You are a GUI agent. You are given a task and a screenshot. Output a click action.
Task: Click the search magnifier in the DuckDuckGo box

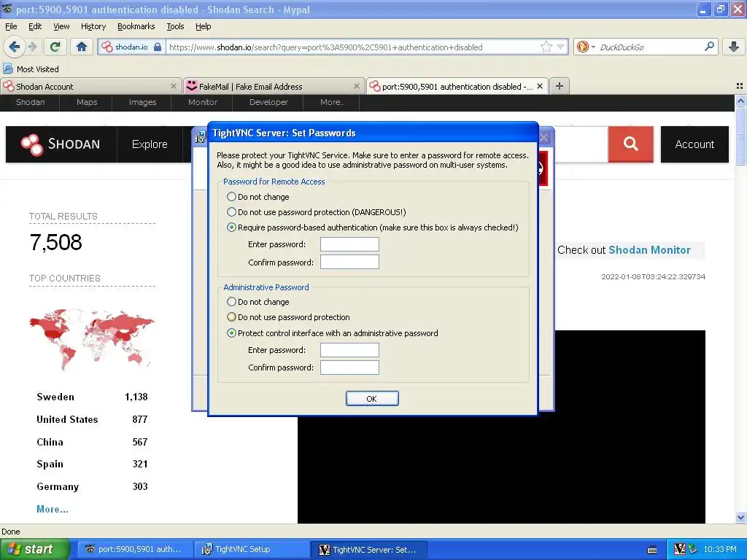point(709,47)
